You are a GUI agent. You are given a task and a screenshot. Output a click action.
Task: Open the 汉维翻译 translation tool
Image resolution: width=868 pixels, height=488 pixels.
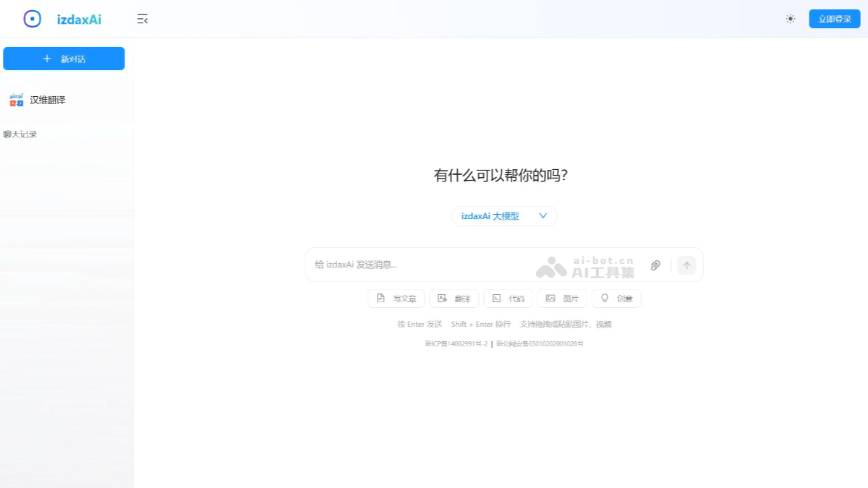(x=40, y=99)
